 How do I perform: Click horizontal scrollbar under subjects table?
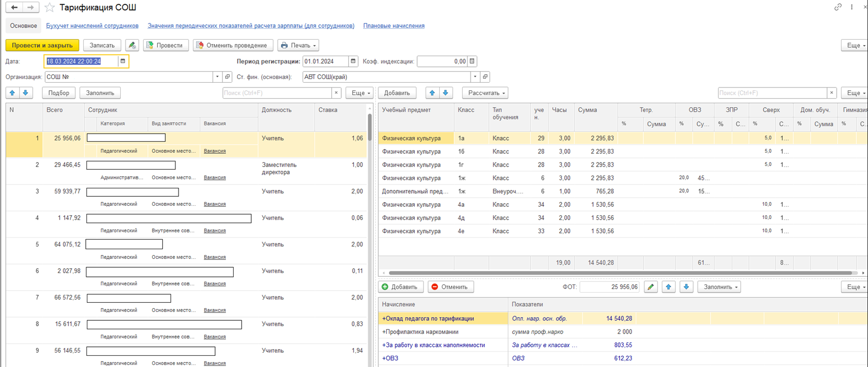620,273
